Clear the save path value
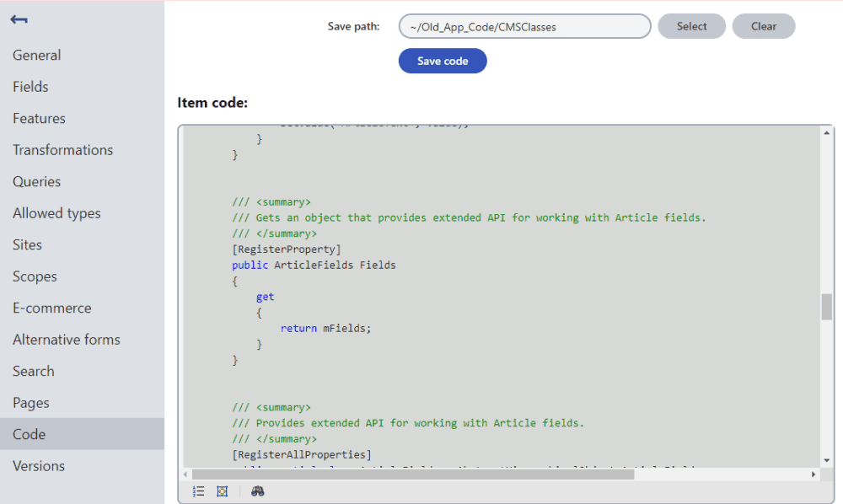Screen dimensions: 843x504 pos(763,26)
